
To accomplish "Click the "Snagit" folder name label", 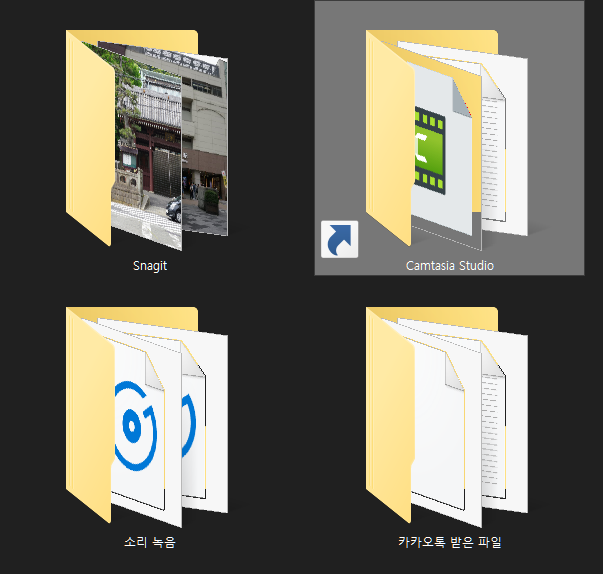I will tap(150, 266).
